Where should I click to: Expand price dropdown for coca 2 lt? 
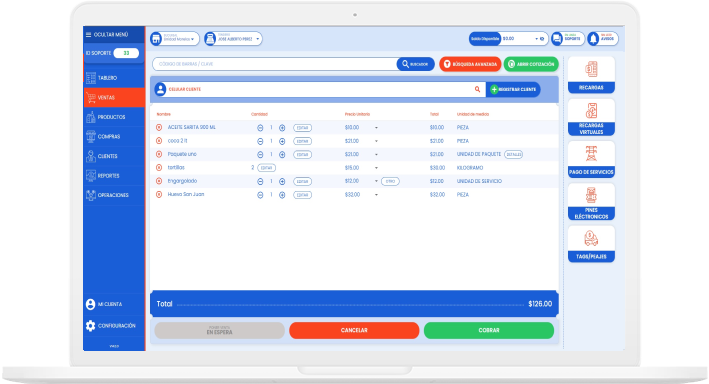376,142
